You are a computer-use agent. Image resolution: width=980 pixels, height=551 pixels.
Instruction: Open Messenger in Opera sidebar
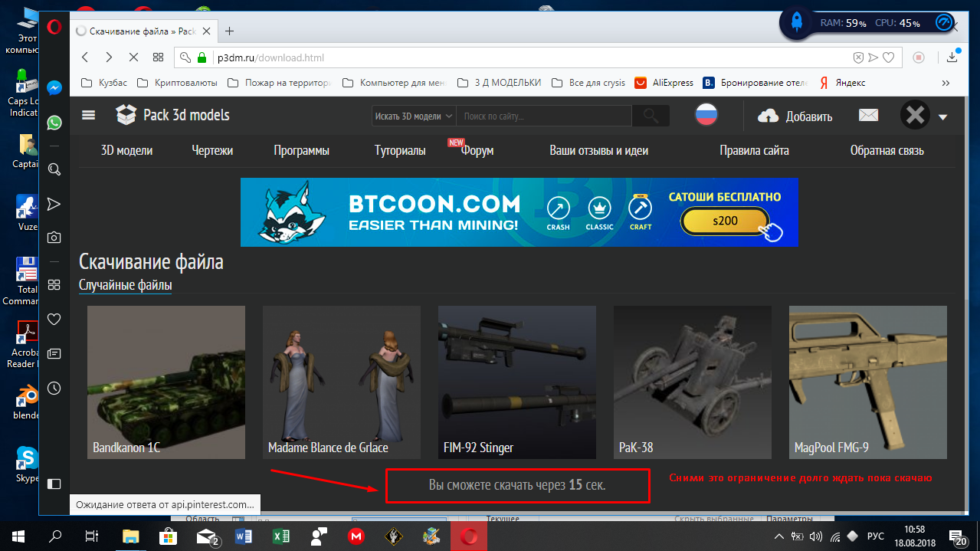(54, 88)
